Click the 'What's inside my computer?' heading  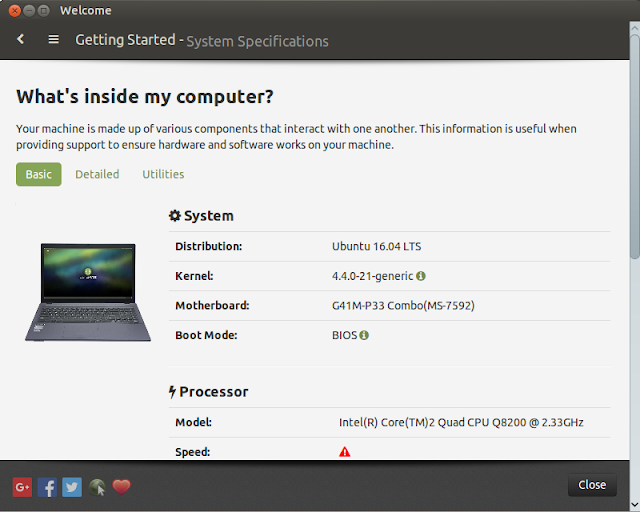[x=145, y=97]
